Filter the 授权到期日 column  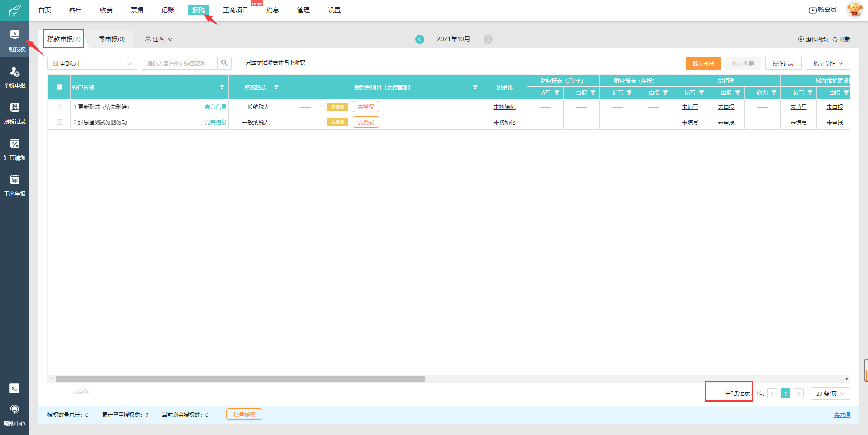tap(475, 87)
